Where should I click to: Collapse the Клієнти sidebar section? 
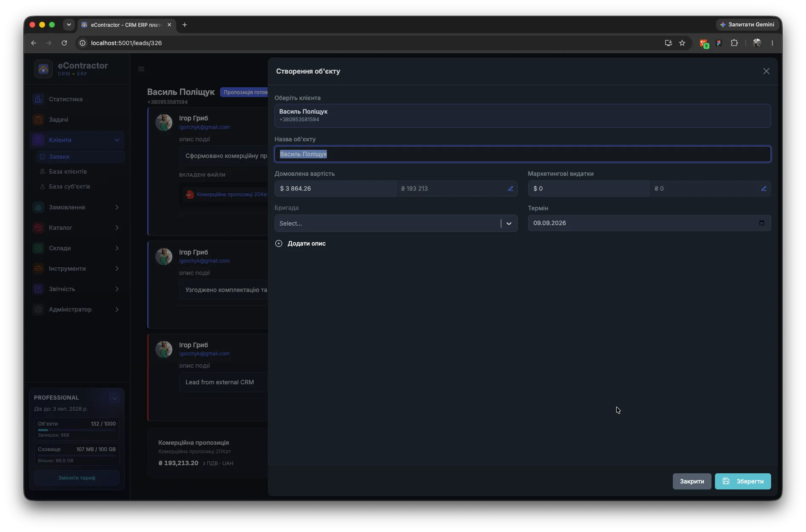coord(117,140)
